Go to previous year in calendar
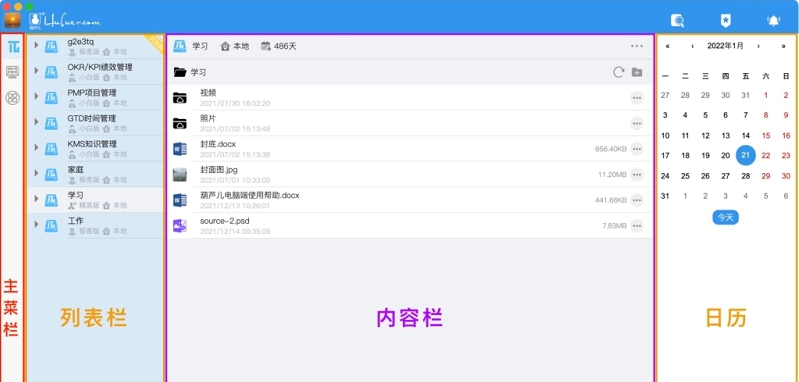Viewport: 799px width, 382px height. [x=668, y=46]
